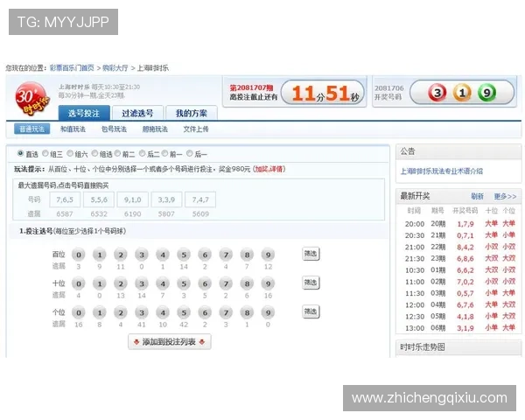Pick ball 5 in 个位 row
The width and height of the screenshot is (525, 420).
[x=184, y=313]
